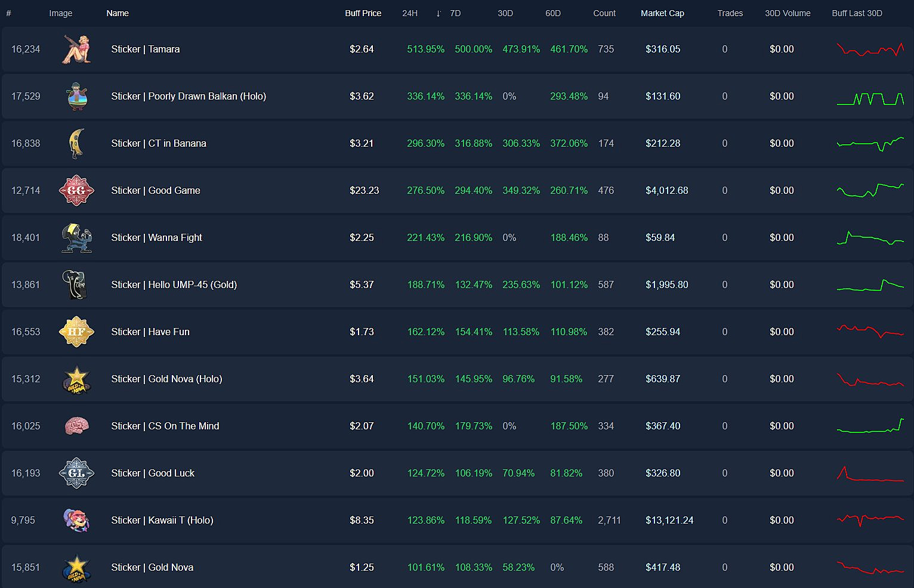Click the Count column header

604,13
